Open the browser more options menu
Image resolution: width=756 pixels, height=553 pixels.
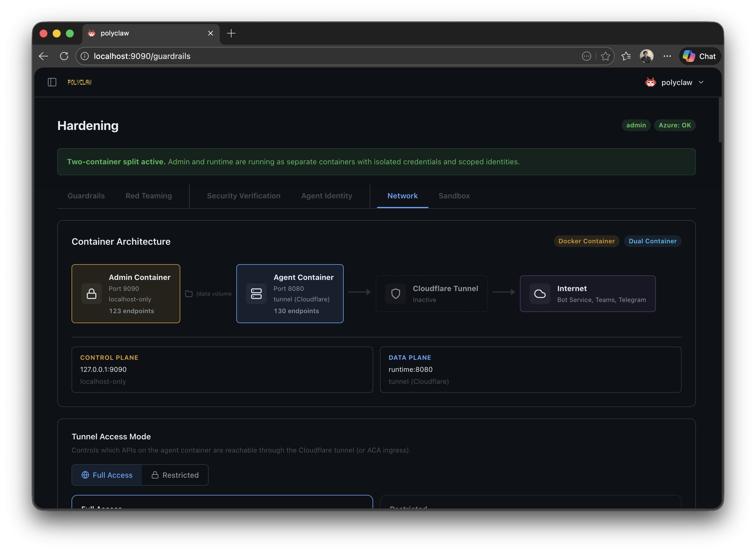point(667,56)
